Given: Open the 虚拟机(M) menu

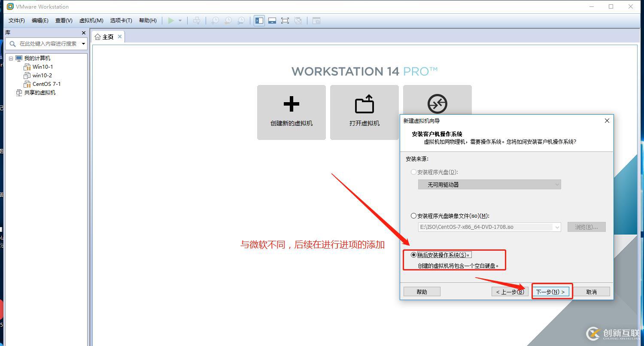Looking at the screenshot, I should 91,21.
